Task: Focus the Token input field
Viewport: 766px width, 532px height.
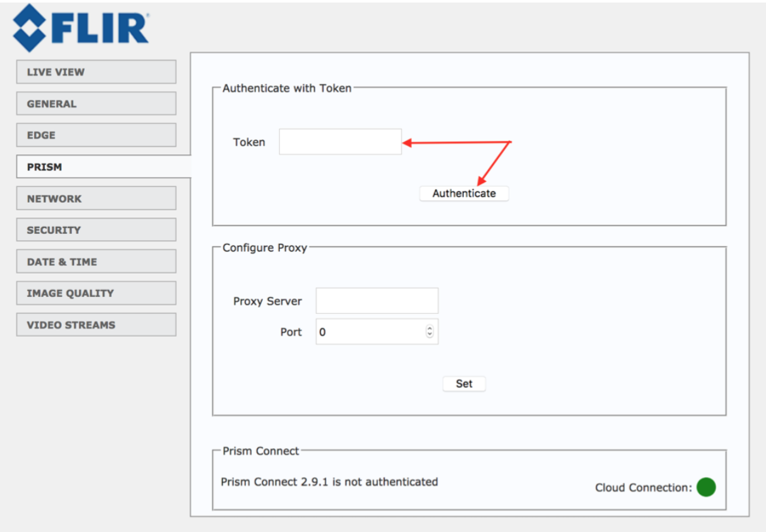Action: point(340,142)
